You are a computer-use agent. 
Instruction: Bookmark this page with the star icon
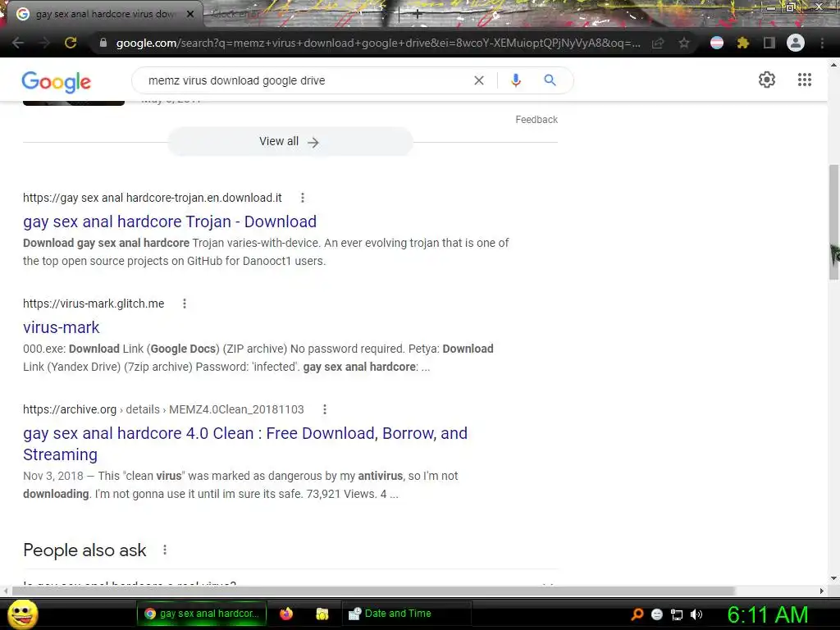pyautogui.click(x=684, y=43)
